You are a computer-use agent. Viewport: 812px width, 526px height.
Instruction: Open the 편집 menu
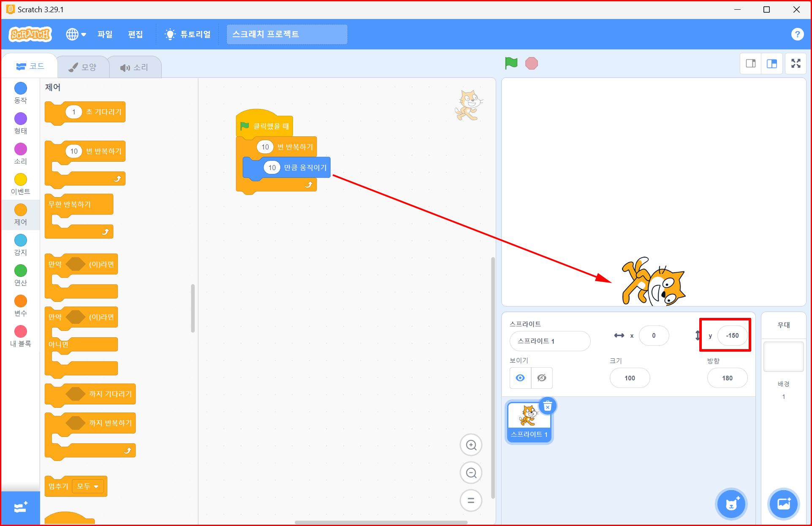pyautogui.click(x=135, y=34)
